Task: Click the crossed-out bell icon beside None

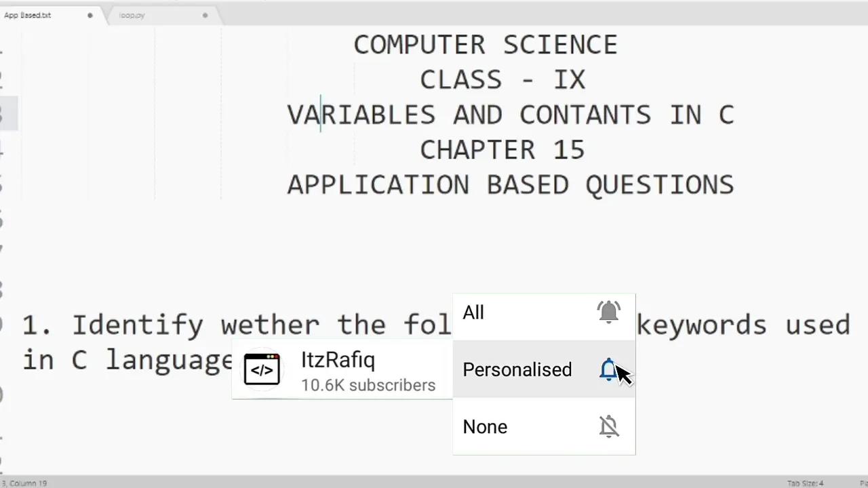Action: 608,426
